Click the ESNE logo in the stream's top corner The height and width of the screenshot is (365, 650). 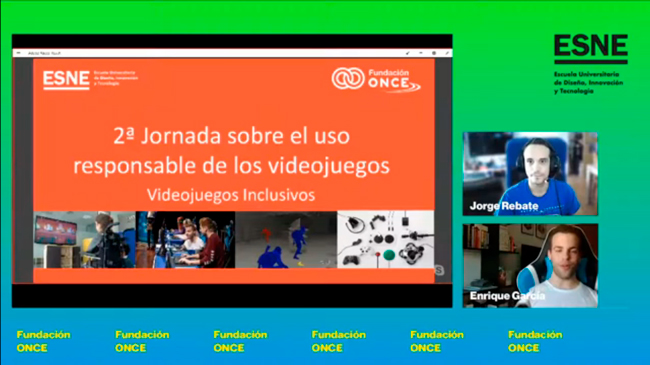(591, 49)
